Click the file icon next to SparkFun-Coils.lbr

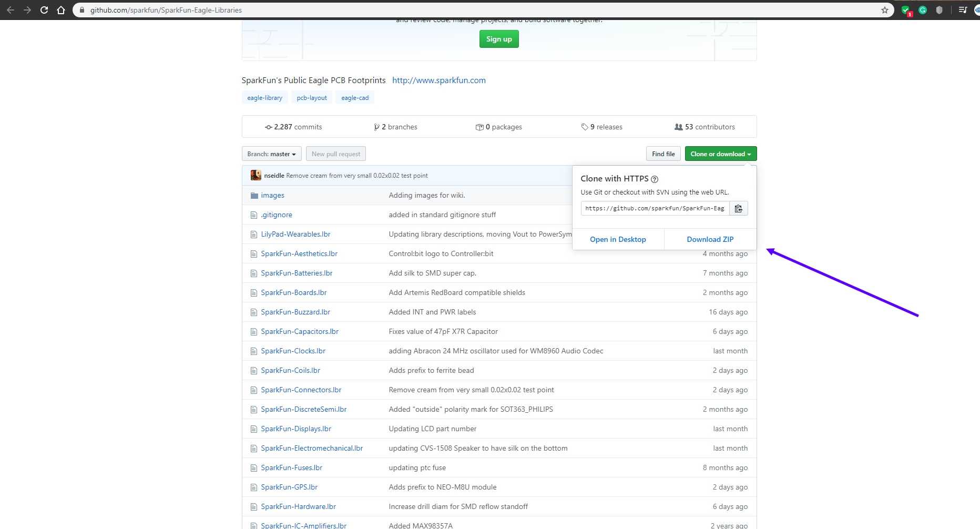click(254, 371)
